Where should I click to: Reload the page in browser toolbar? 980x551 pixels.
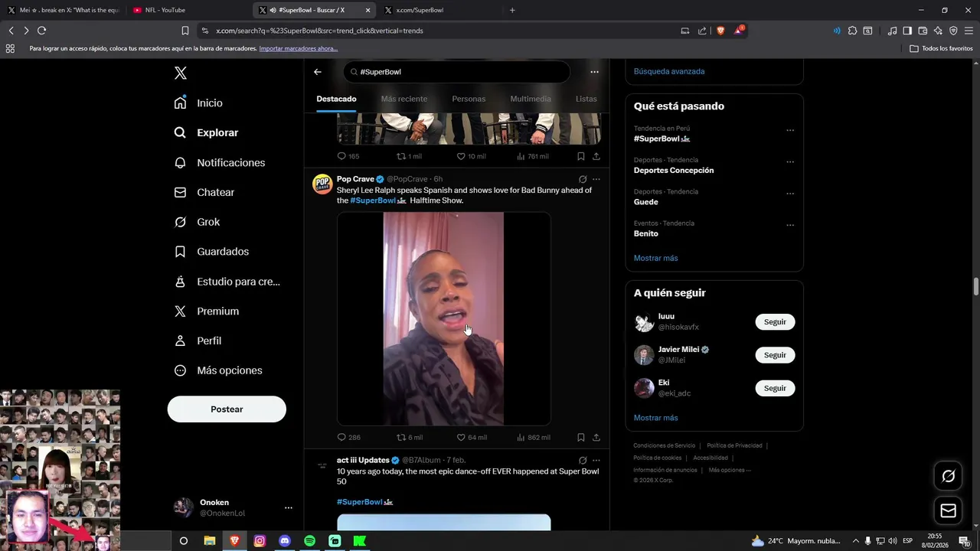[41, 31]
